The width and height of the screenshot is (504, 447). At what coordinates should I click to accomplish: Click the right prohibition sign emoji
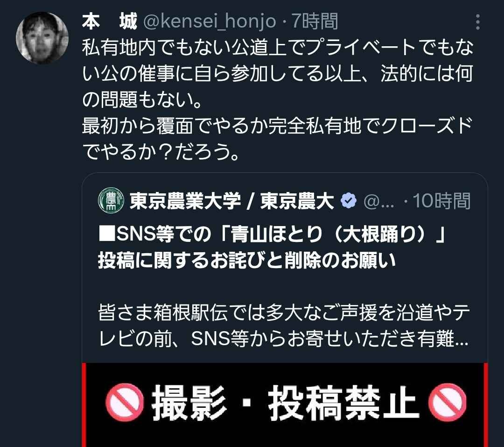[448, 403]
